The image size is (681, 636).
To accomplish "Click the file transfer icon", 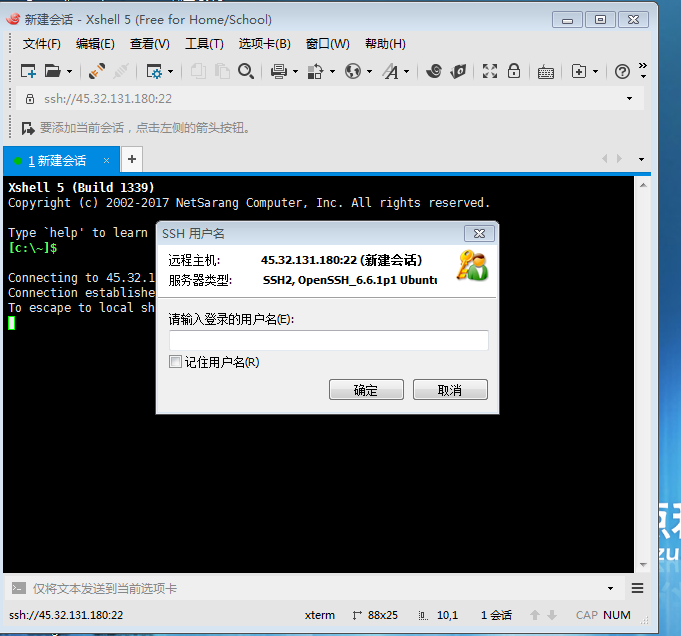I will coord(315,71).
